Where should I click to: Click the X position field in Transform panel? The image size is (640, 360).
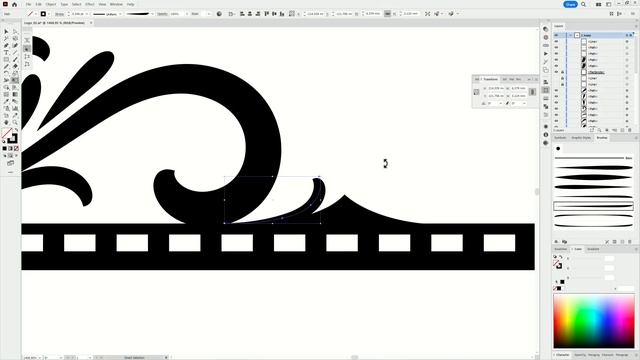coord(496,88)
